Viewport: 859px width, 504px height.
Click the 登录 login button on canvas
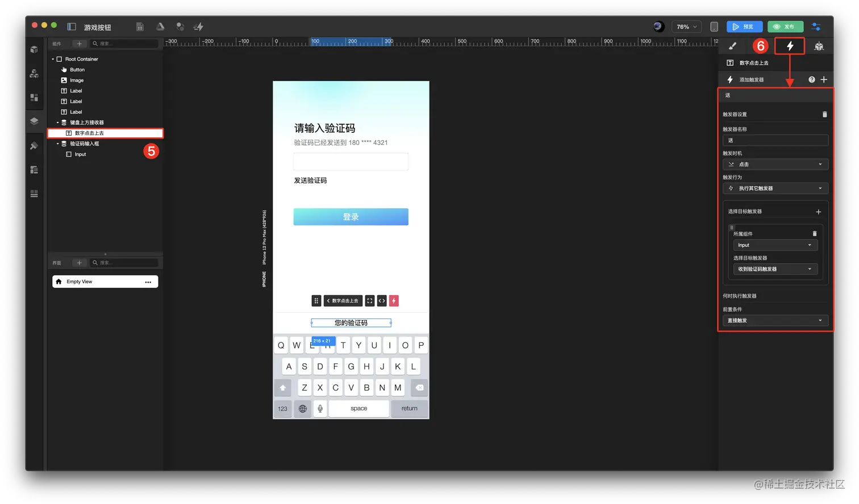click(351, 217)
